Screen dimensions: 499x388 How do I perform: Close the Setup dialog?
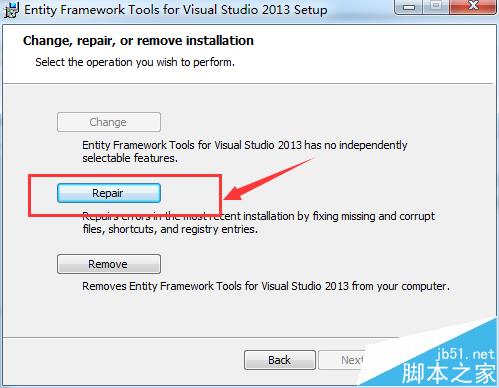pyautogui.click(x=473, y=7)
